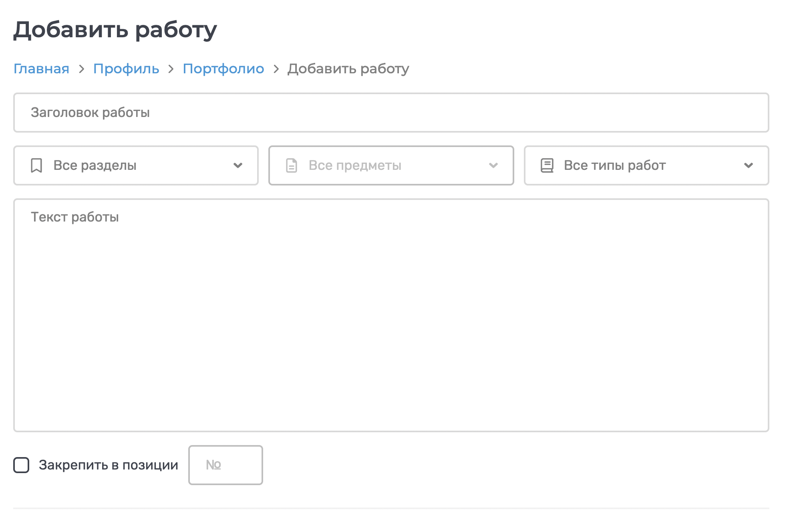Click the book icon in Все типы работ

point(547,165)
